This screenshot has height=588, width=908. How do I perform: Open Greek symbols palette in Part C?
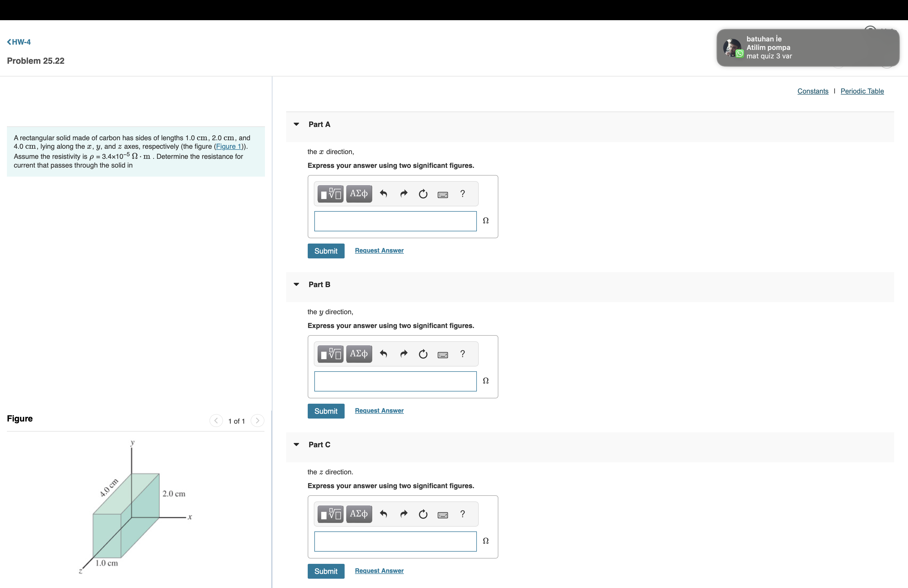(359, 514)
